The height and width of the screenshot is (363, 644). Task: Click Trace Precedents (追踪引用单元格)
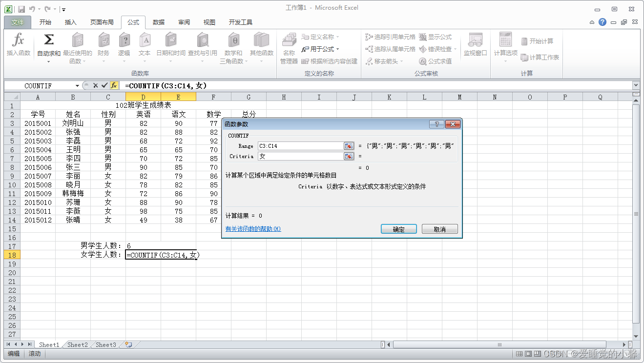391,37
